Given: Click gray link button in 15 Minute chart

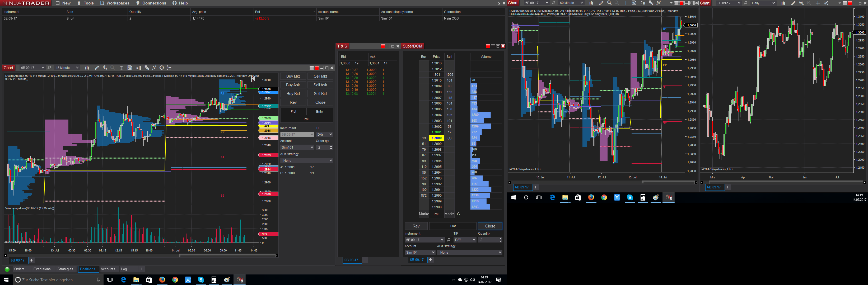Looking at the screenshot, I should pos(312,68).
